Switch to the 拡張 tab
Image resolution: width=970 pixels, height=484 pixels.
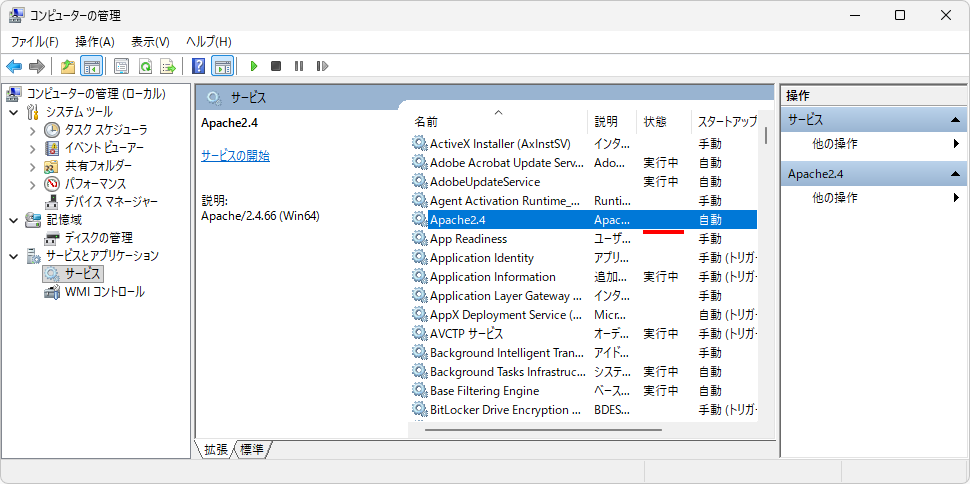click(216, 450)
